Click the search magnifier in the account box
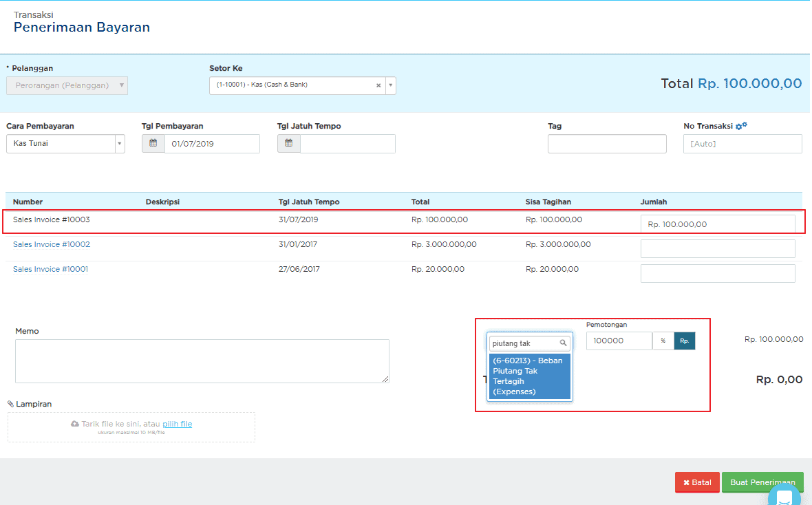 coord(563,343)
